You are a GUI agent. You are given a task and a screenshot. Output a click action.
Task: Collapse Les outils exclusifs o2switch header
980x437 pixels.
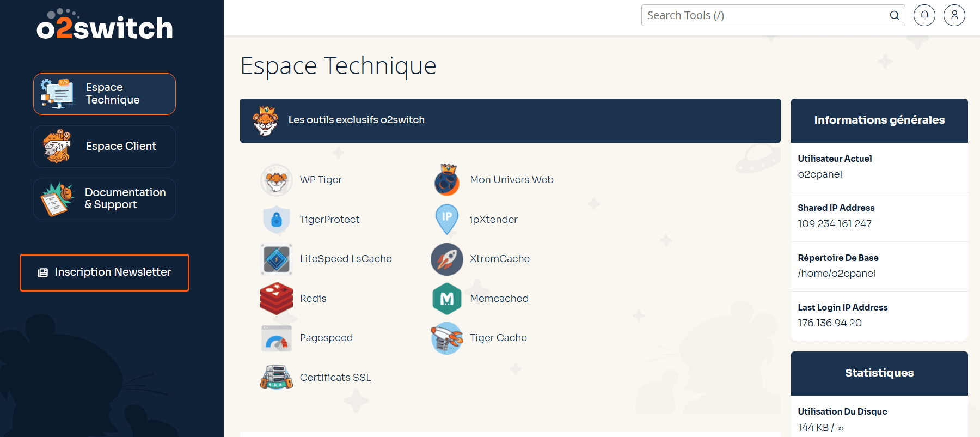coord(510,120)
